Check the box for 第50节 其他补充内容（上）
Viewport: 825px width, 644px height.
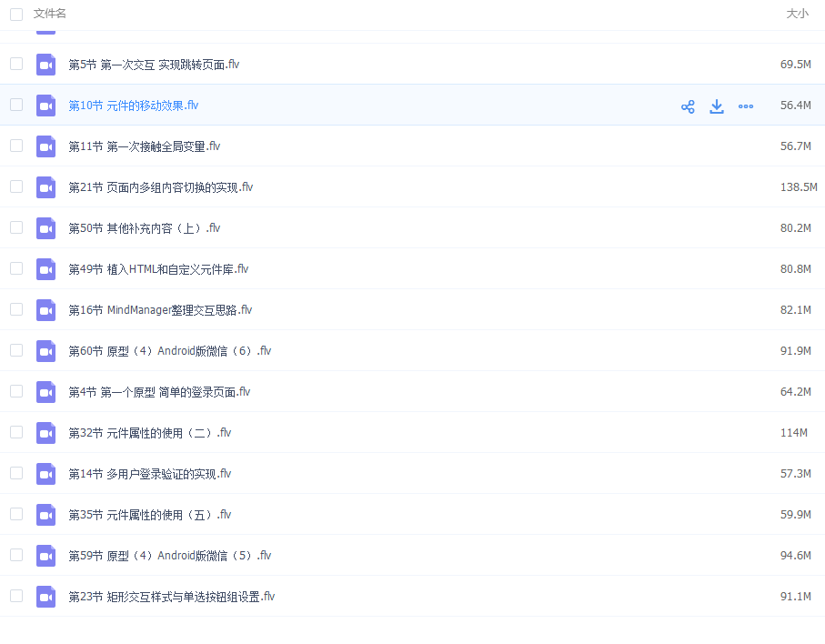click(16, 227)
